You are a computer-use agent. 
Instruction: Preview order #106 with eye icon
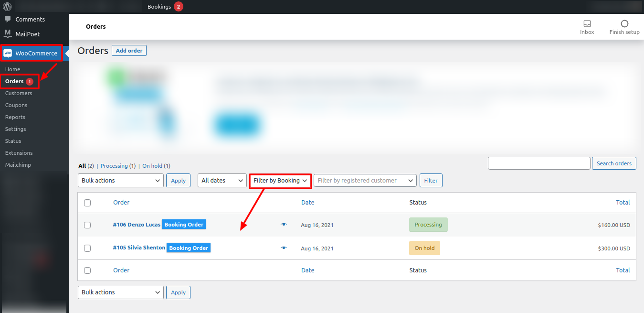pyautogui.click(x=284, y=224)
